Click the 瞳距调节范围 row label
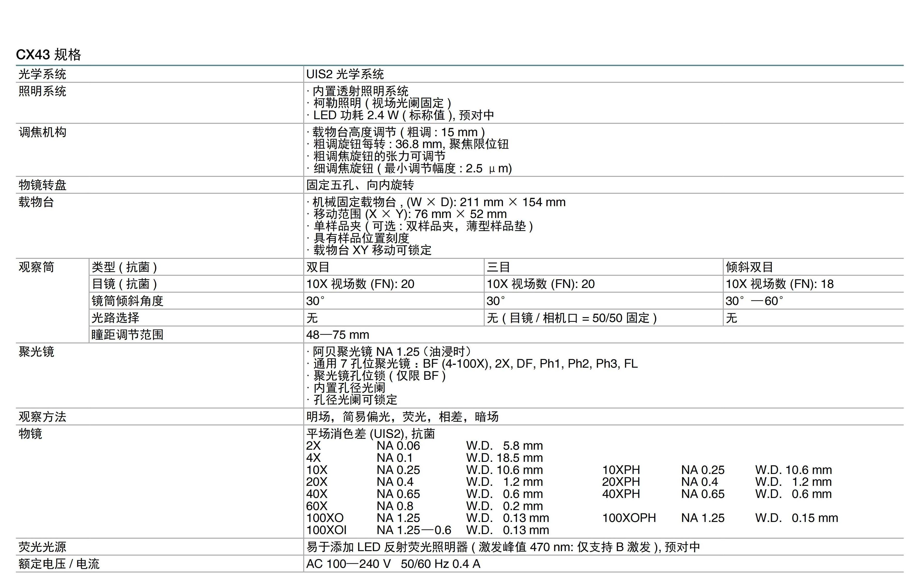Image resolution: width=923 pixels, height=588 pixels. click(x=127, y=335)
